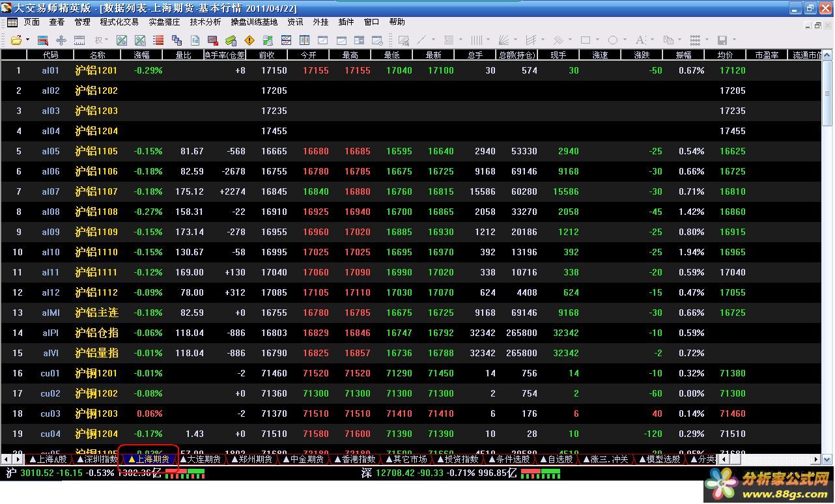Open the 权 adjustment dropdown

[x=102, y=40]
